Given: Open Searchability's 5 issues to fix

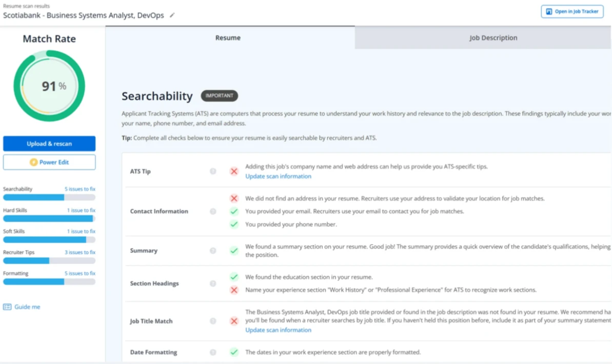Looking at the screenshot, I should coord(81,189).
